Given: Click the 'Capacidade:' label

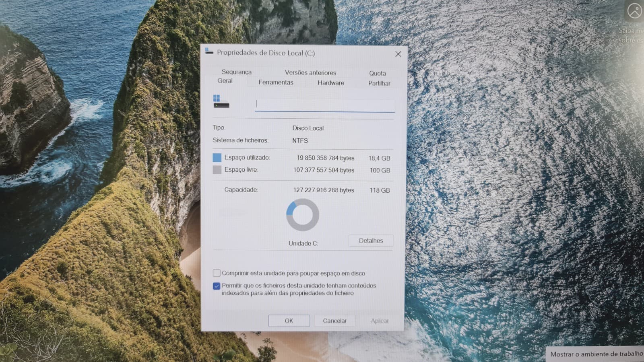Looking at the screenshot, I should [241, 189].
